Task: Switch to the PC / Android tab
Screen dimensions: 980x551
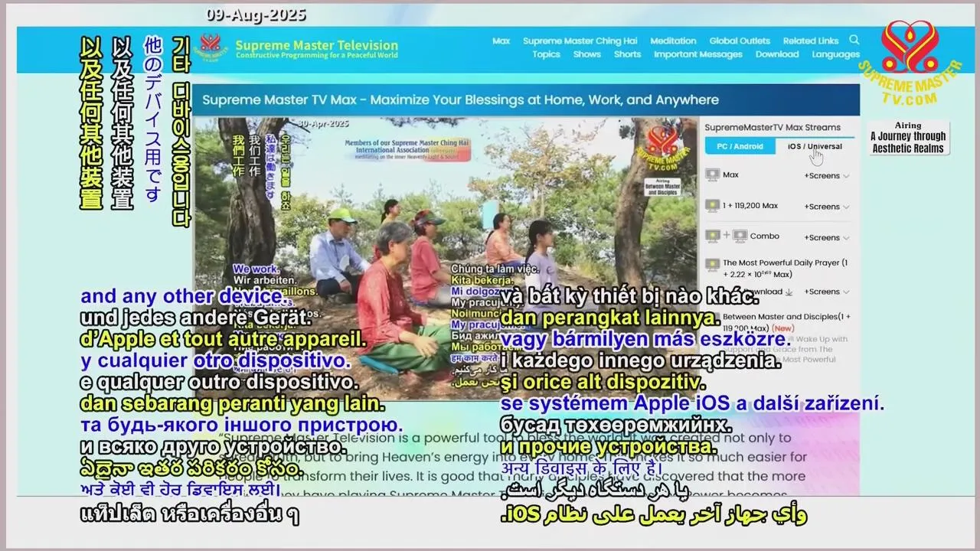Action: 740,146
